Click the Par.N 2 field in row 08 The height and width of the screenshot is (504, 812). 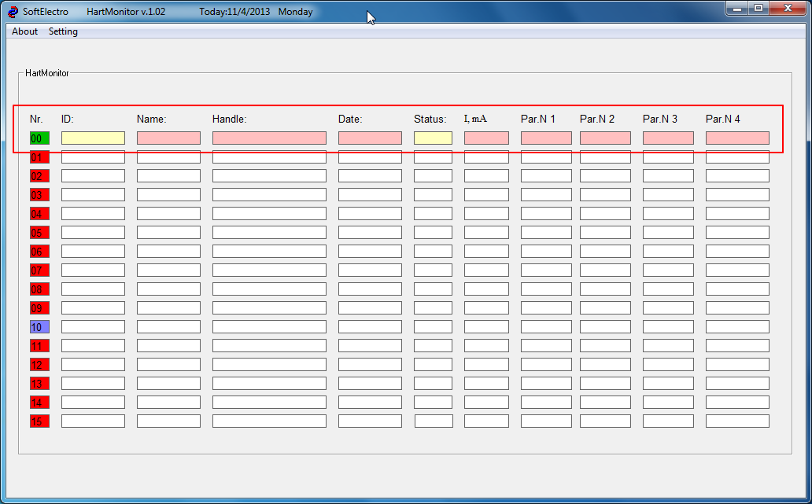click(605, 289)
